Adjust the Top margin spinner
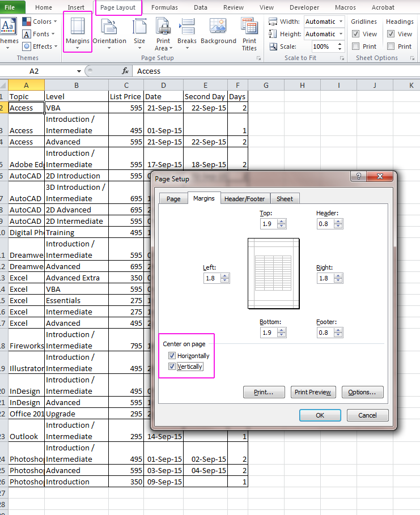Viewport: 420px width, 515px height. (x=281, y=224)
